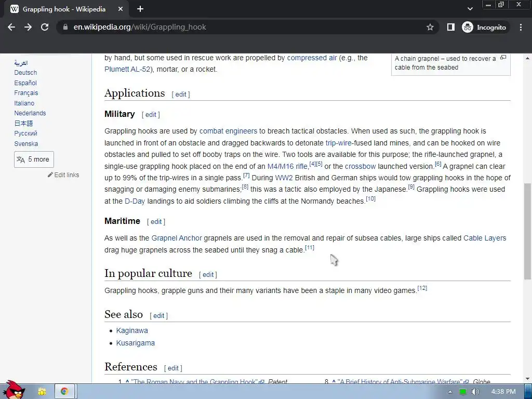The image size is (532, 399).
Task: Jump to citation [11]
Action: click(310, 248)
